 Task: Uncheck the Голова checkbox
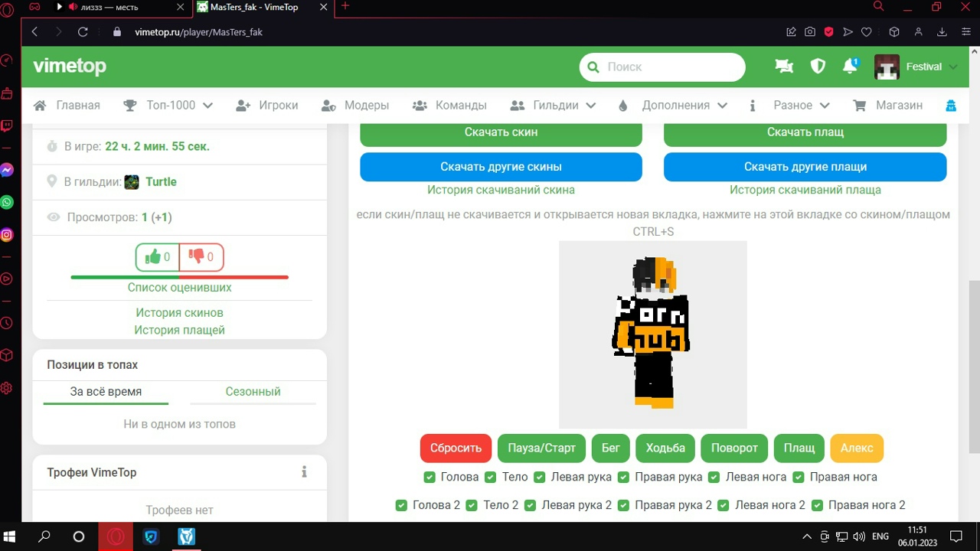(x=430, y=478)
